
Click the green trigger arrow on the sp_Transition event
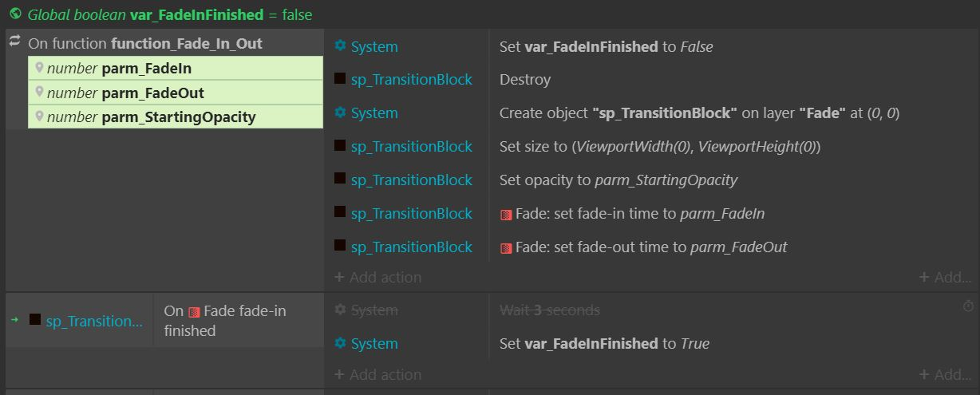point(14,320)
